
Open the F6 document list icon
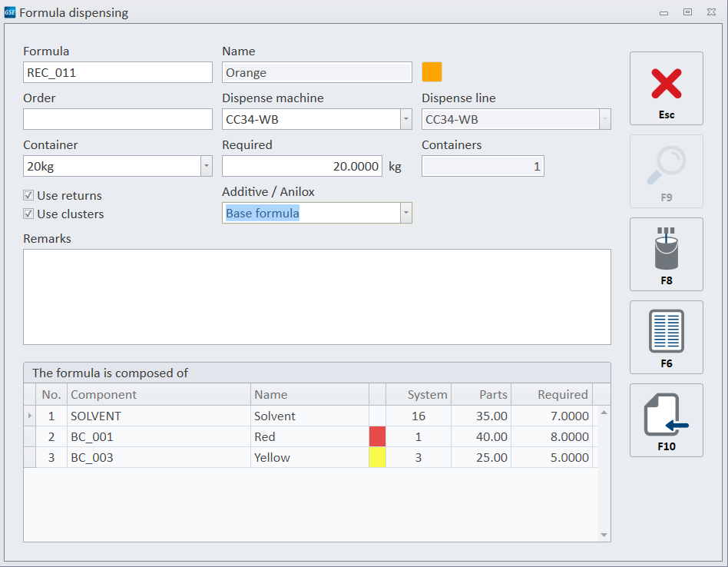[x=666, y=337]
